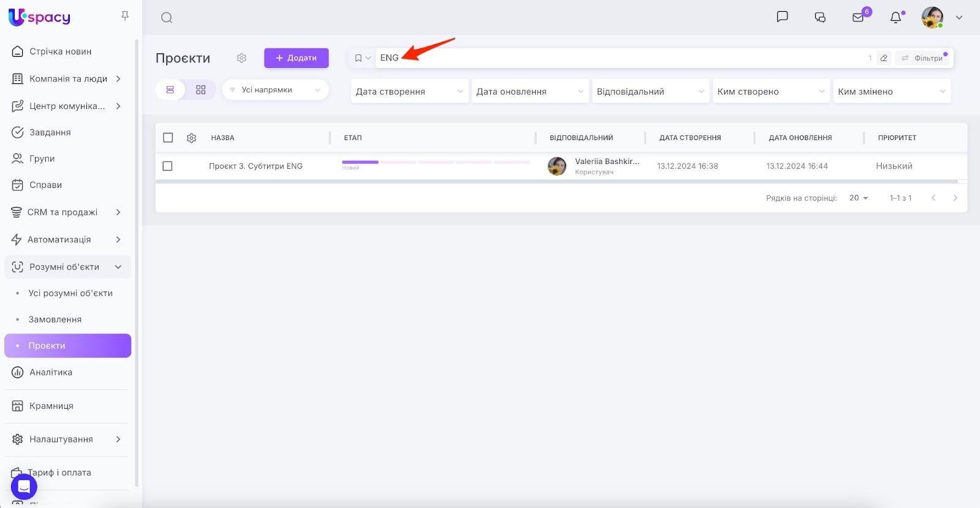Switch to kanban grid view

(201, 90)
